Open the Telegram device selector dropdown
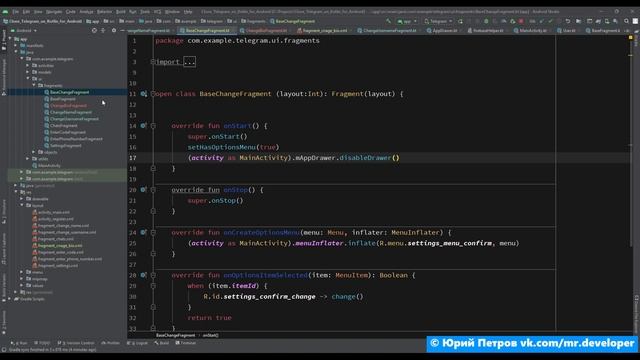 coord(438,21)
